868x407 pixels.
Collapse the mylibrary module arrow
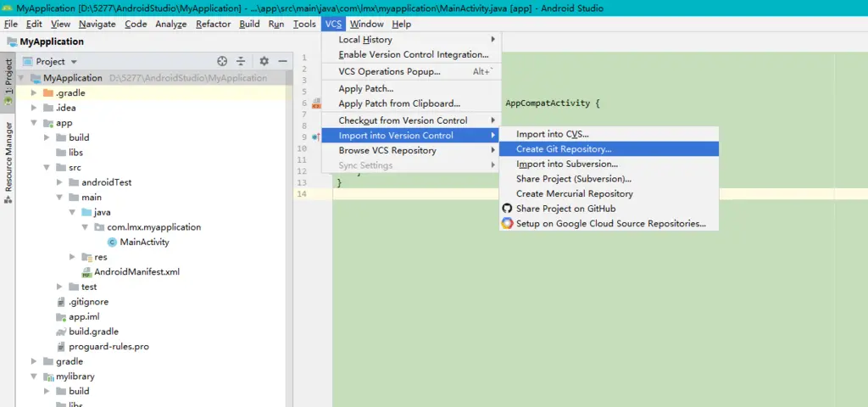(x=34, y=376)
